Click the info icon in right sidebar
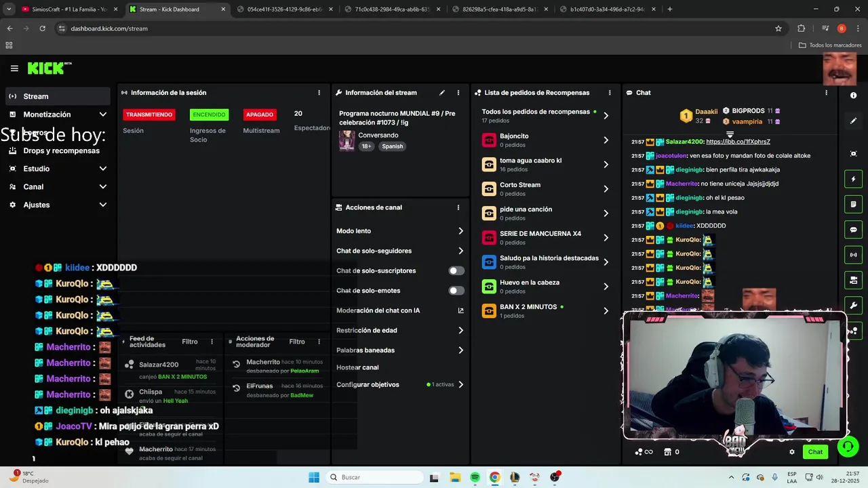868x488 pixels. tap(853, 96)
